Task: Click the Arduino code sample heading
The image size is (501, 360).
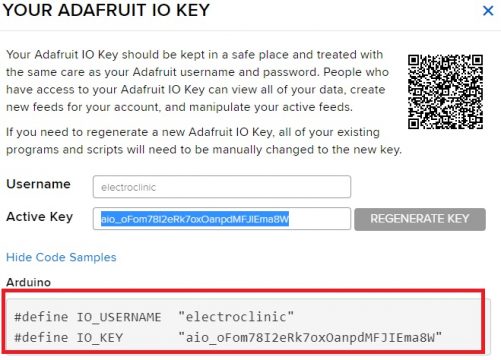Action: [x=29, y=282]
